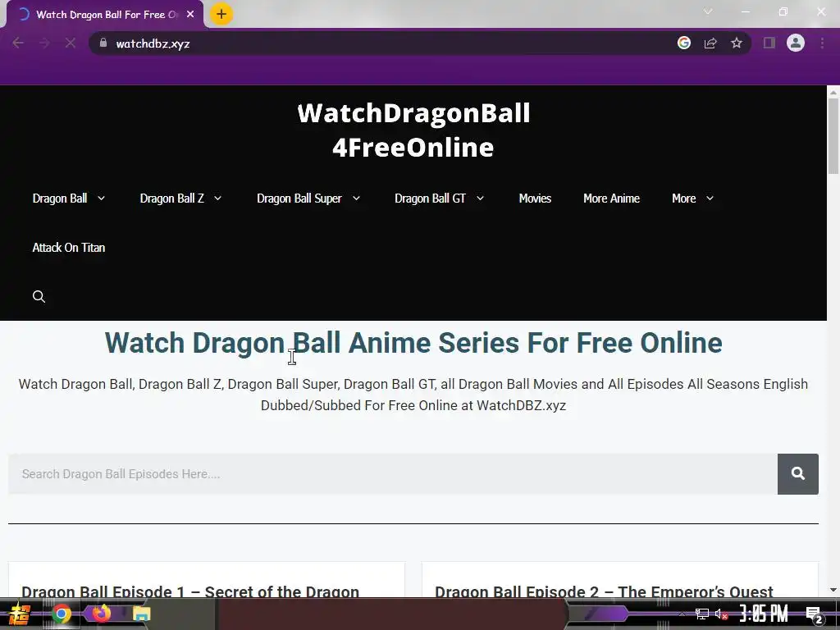Bookmark this page with star icon
This screenshot has width=840, height=630.
737,43
